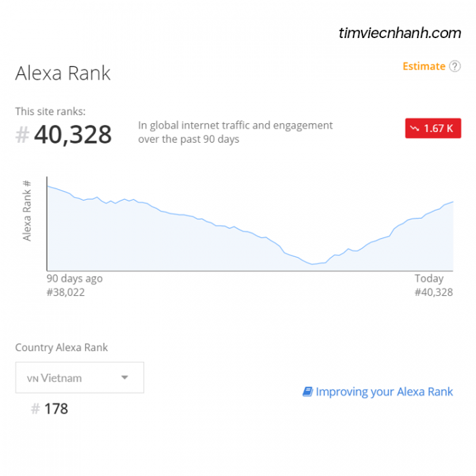This screenshot has height=476, width=476.
Task: Click the dropdown arrow next to Vietnam
Action: point(124,377)
